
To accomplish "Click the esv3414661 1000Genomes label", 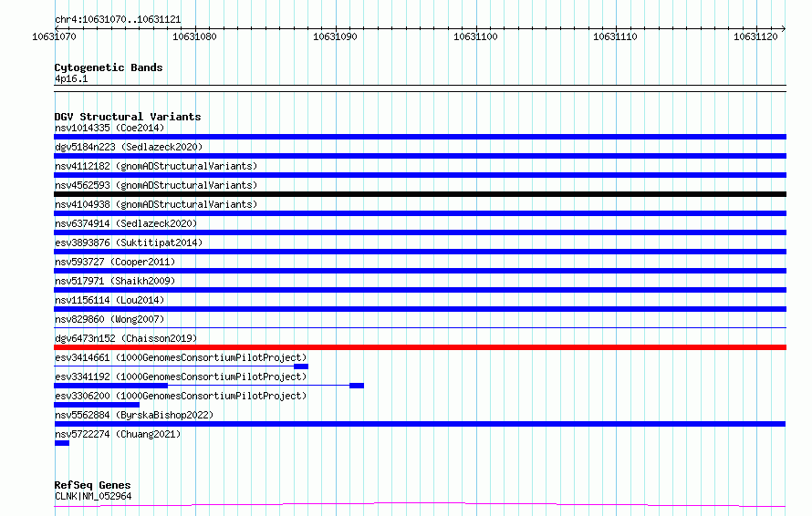I will [x=181, y=357].
